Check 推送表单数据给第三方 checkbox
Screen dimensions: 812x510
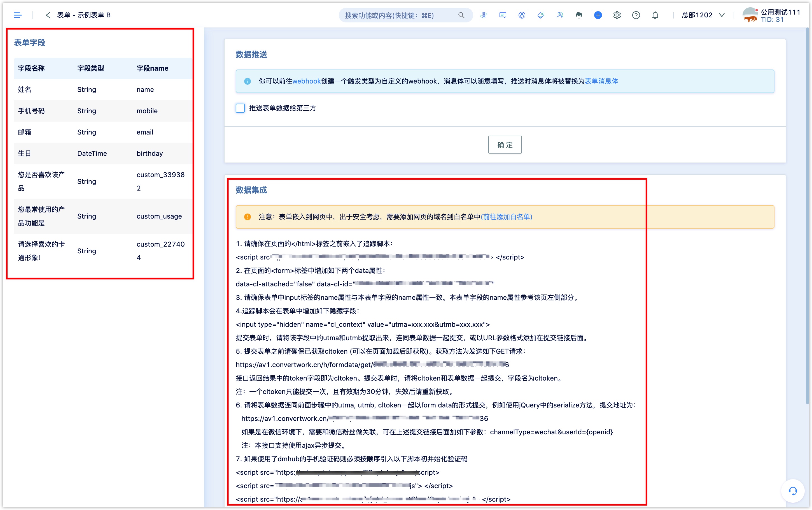tap(240, 108)
